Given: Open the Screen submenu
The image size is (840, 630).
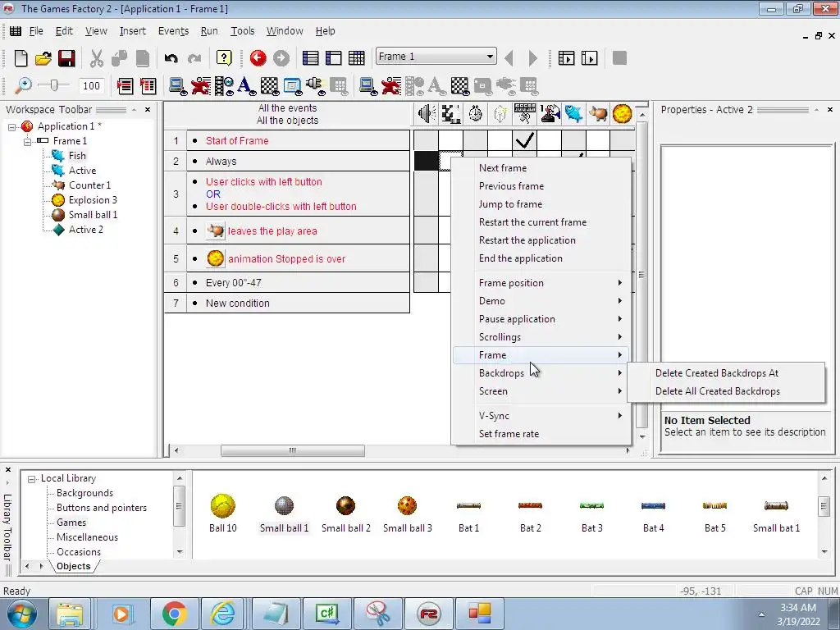Looking at the screenshot, I should (x=541, y=391).
